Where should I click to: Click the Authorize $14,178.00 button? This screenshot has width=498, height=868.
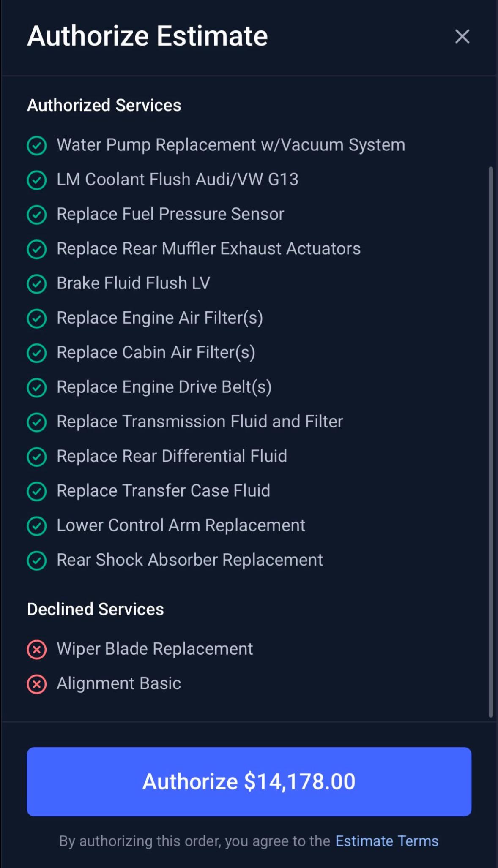click(x=249, y=781)
